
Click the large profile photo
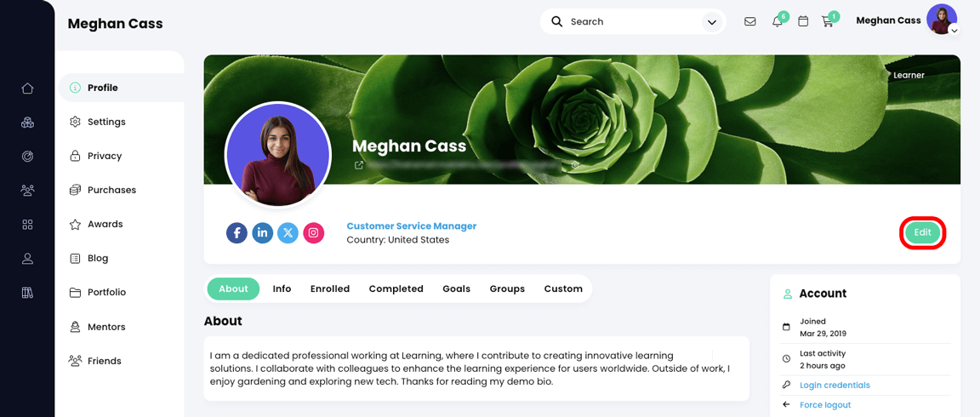pyautogui.click(x=277, y=154)
